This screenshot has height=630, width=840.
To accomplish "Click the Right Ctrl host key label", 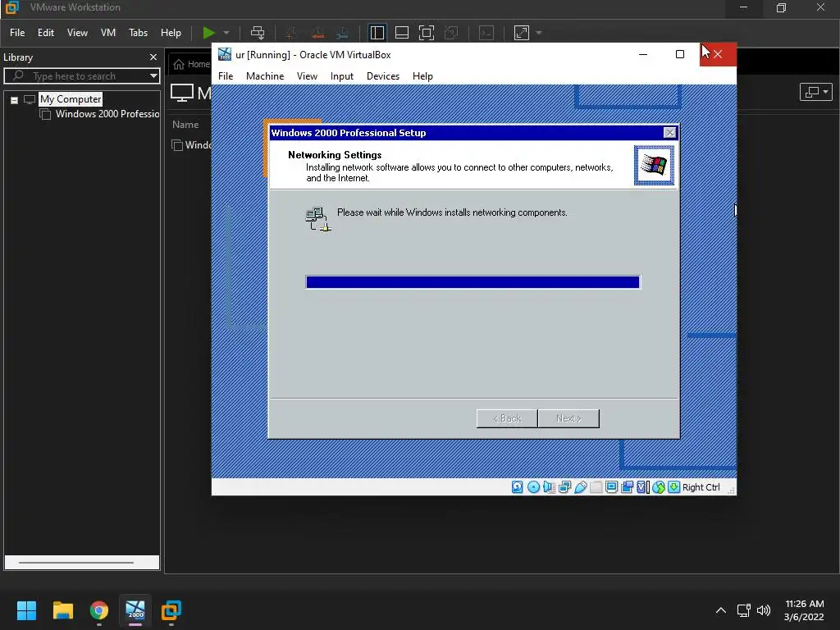I will click(701, 487).
